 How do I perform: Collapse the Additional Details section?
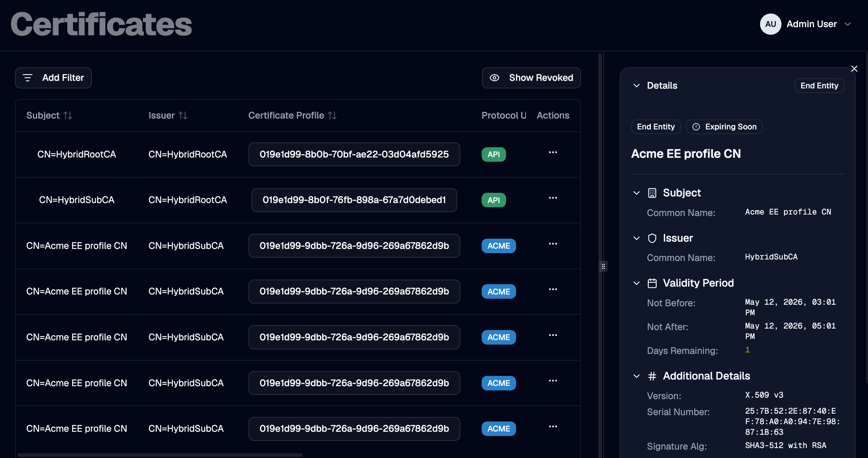(x=636, y=376)
